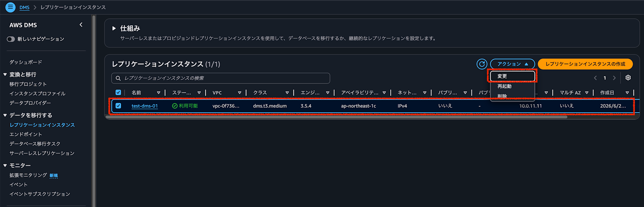Collapse the データを移行する nav group
Image resolution: width=644 pixels, height=207 pixels.
[x=5, y=115]
